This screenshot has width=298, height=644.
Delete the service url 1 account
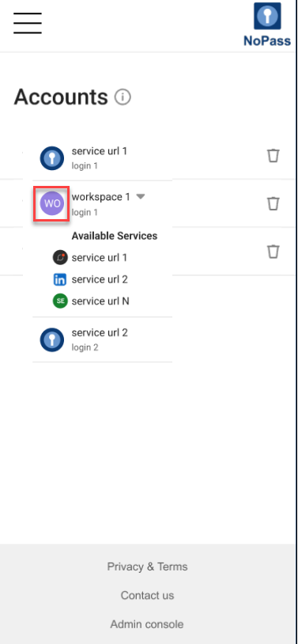[x=273, y=156]
